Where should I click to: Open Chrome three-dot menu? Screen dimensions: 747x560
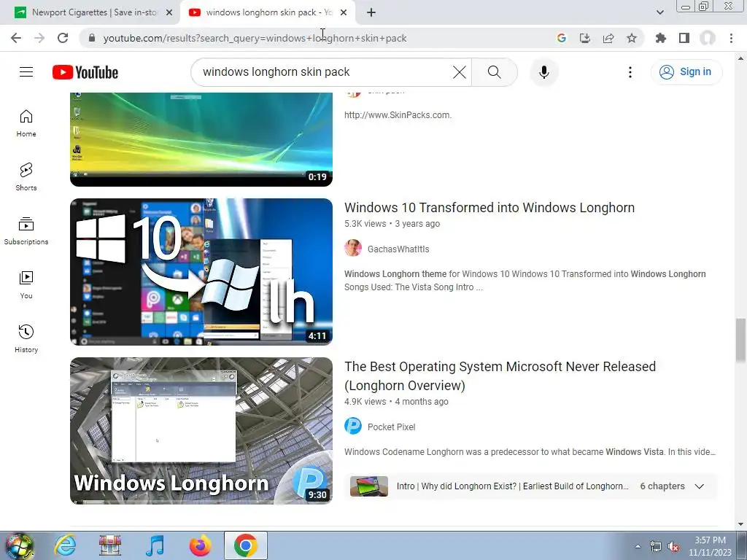[731, 38]
